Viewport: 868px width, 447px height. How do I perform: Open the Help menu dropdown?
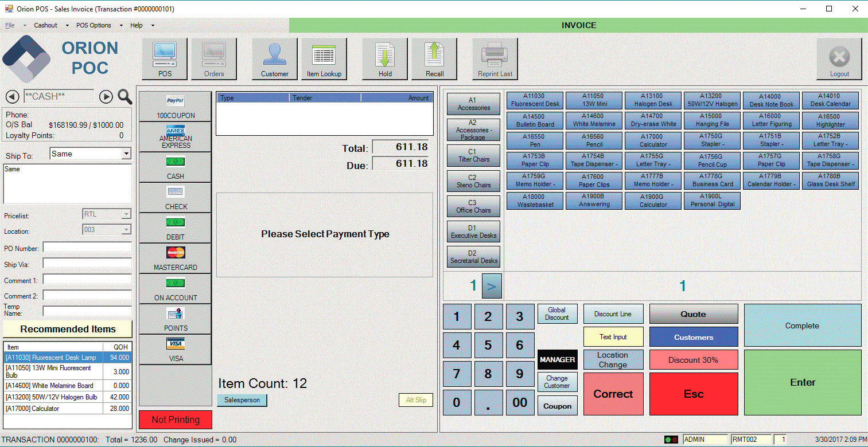(x=137, y=25)
